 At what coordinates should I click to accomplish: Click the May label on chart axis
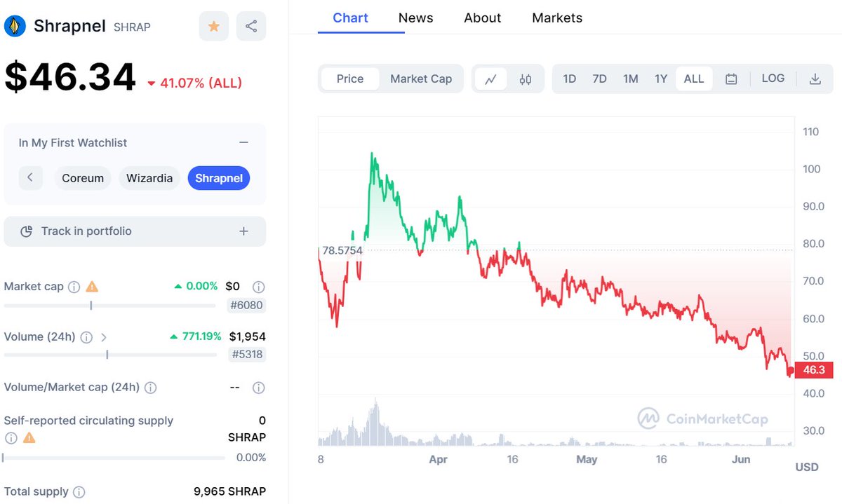(587, 459)
